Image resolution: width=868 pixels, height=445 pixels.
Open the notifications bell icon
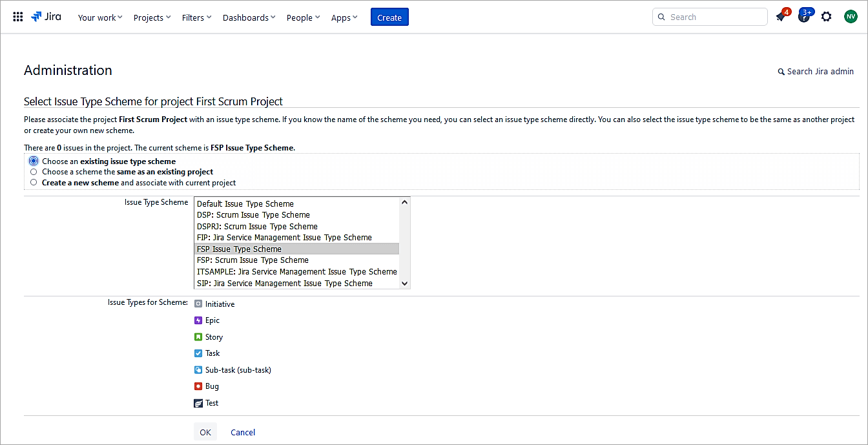pyautogui.click(x=781, y=17)
